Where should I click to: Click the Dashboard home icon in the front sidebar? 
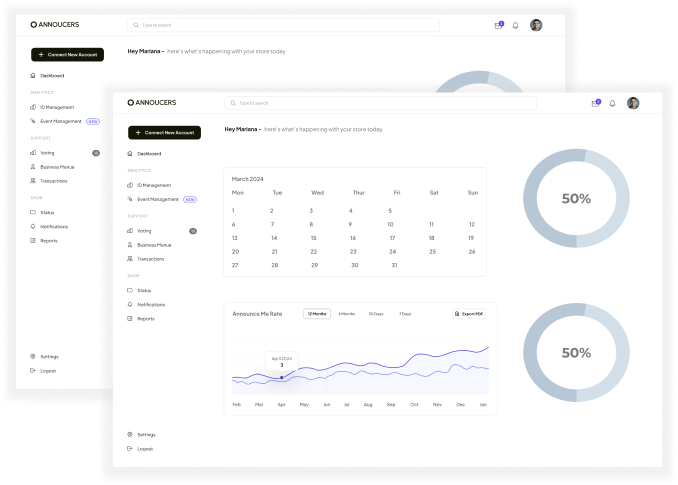130,154
